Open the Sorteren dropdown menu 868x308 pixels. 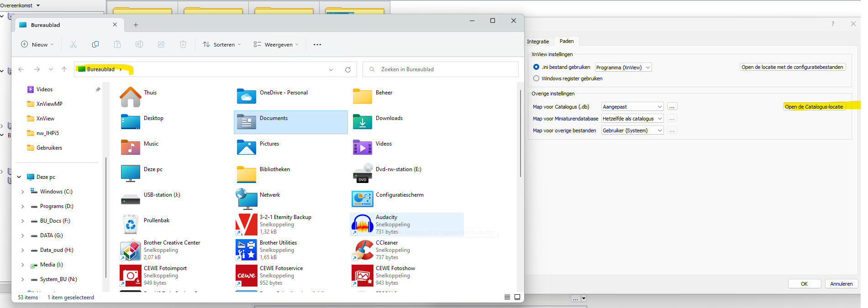(222, 44)
